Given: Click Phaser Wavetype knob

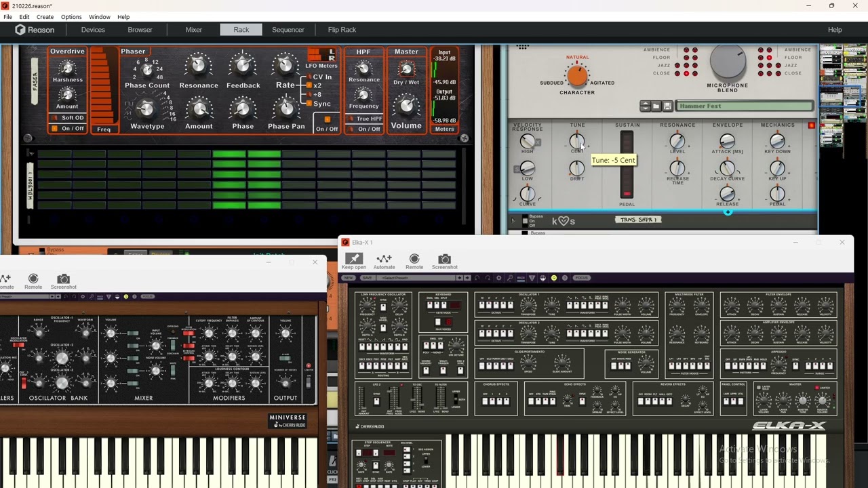Looking at the screenshot, I should (x=146, y=108).
